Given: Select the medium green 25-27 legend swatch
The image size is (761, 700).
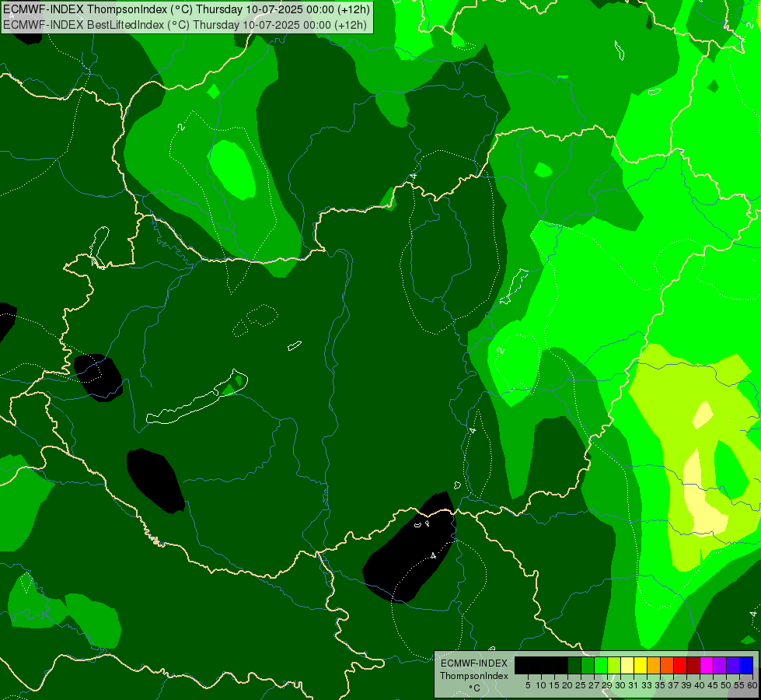Looking at the screenshot, I should pos(588,665).
